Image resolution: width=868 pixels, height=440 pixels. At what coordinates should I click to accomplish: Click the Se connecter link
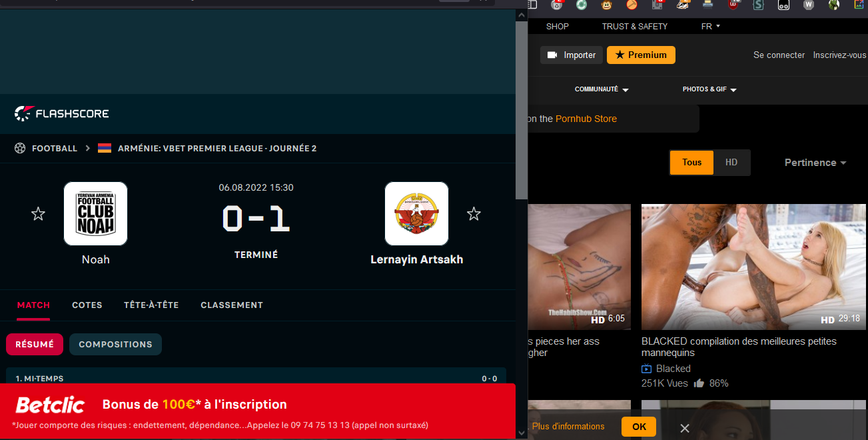coord(779,55)
